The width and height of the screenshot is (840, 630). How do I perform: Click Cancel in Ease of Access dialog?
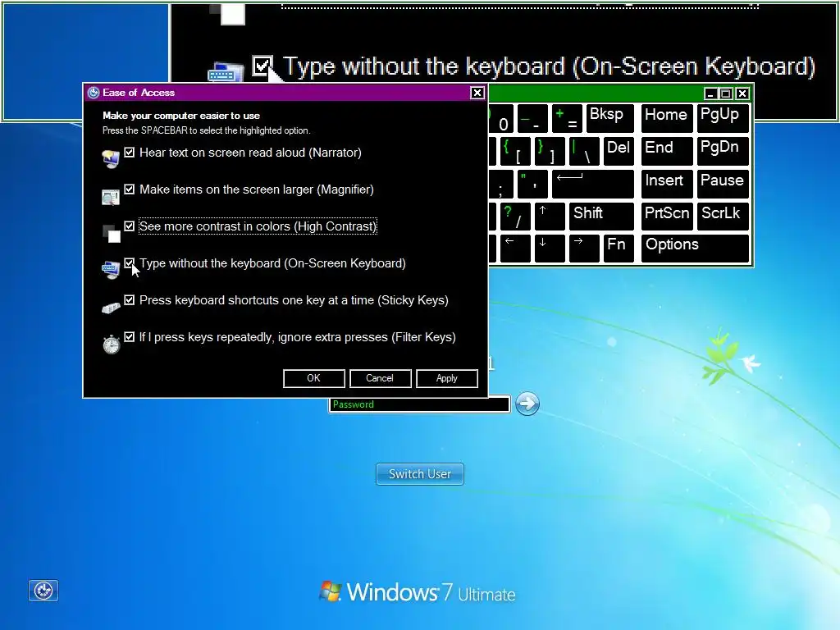click(x=381, y=378)
